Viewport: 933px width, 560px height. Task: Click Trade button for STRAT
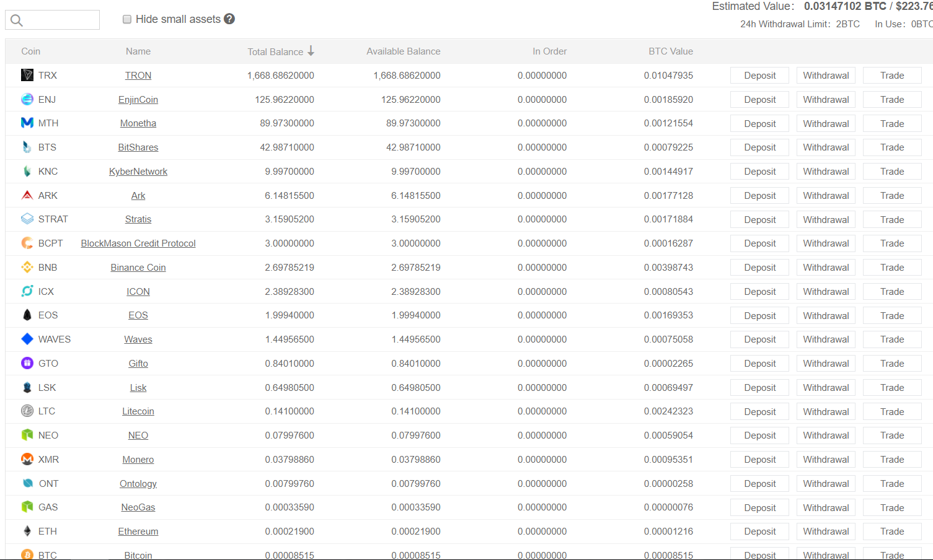[892, 219]
